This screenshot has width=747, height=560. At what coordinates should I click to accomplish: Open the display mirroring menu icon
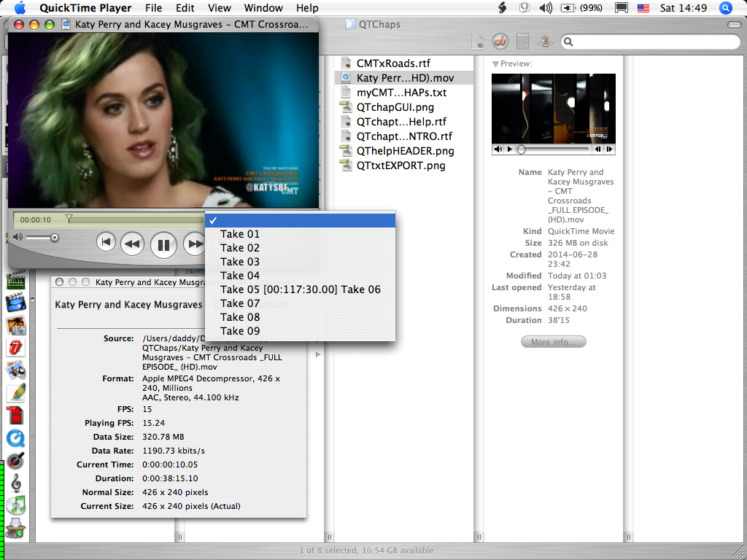[622, 8]
